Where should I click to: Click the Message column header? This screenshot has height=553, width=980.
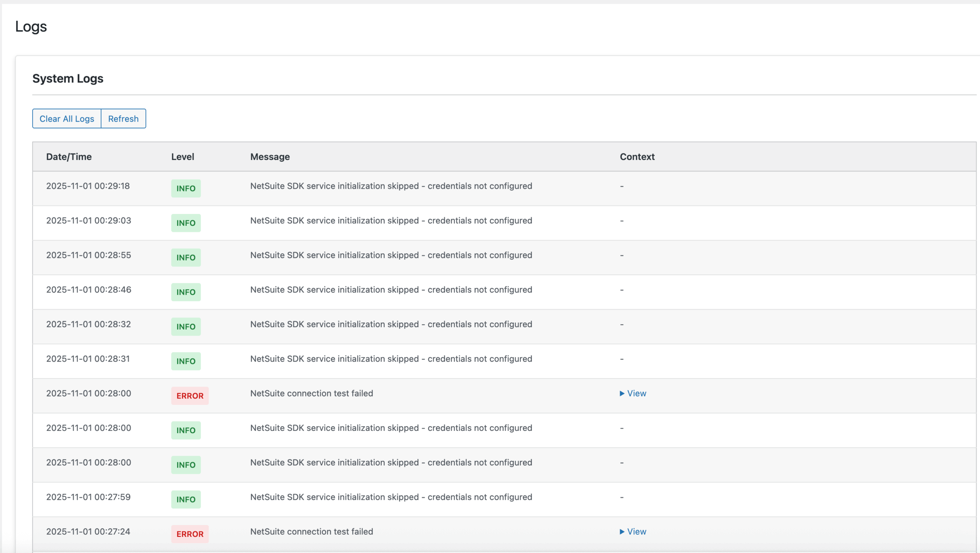(x=270, y=157)
